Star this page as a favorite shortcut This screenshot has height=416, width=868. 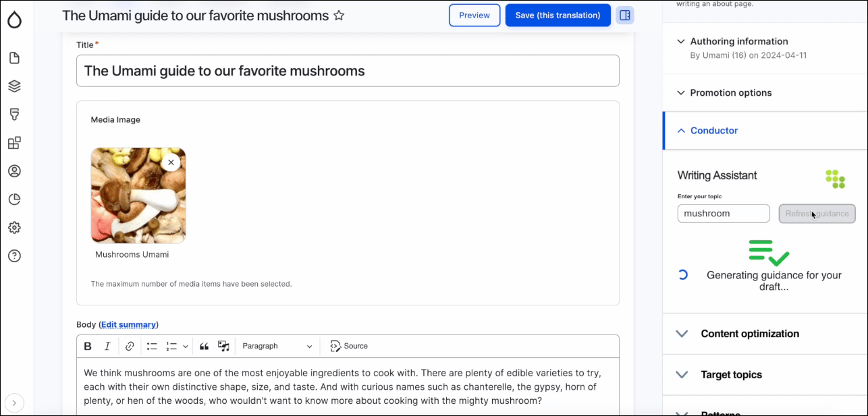(x=339, y=15)
